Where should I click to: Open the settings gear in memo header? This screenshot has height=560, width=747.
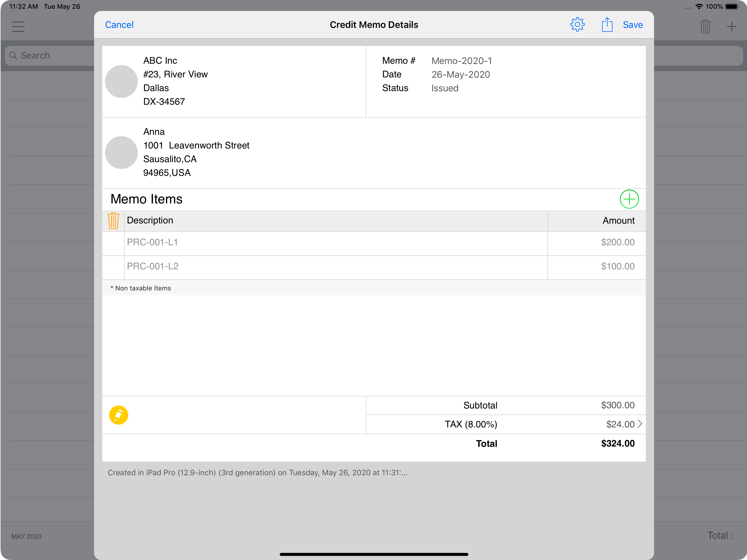tap(577, 25)
